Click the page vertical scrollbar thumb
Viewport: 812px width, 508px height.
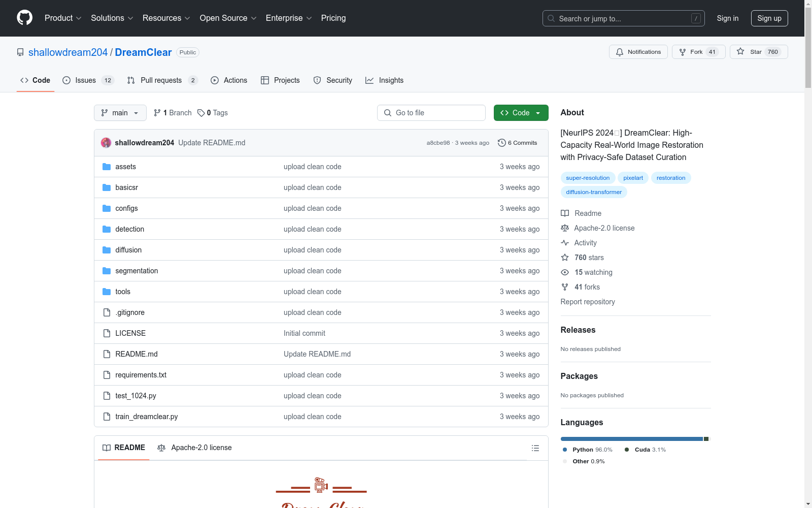pyautogui.click(x=808, y=48)
